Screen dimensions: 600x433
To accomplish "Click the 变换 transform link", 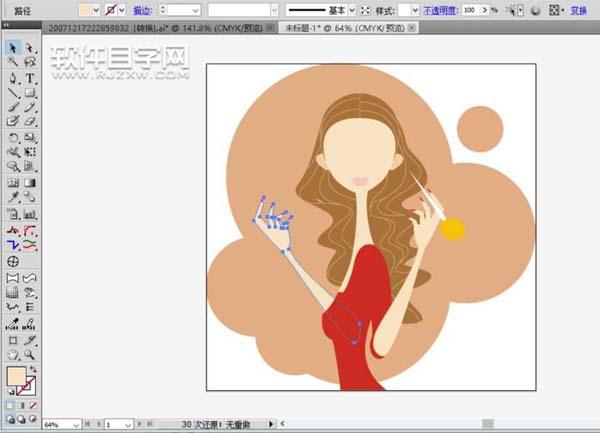I will click(579, 9).
